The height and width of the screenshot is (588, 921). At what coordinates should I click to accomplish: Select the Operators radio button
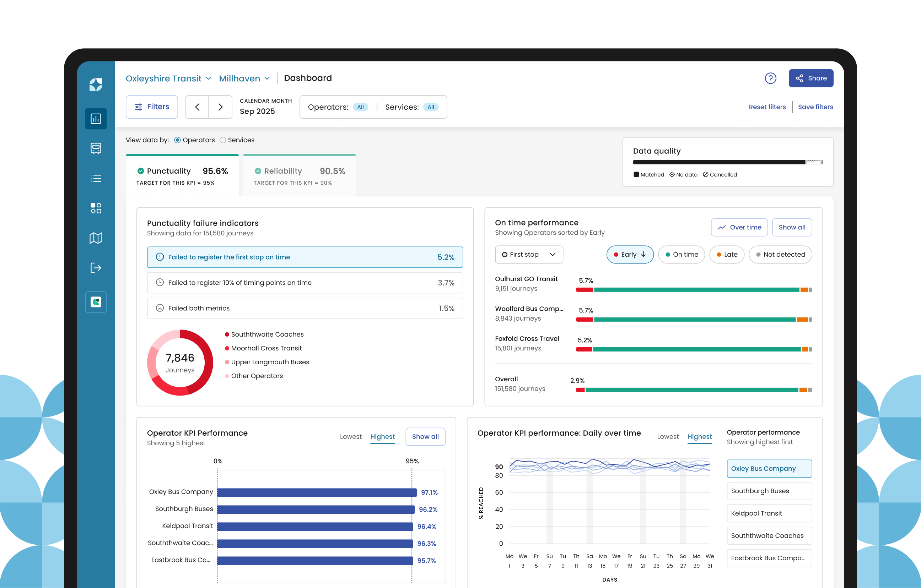click(177, 140)
